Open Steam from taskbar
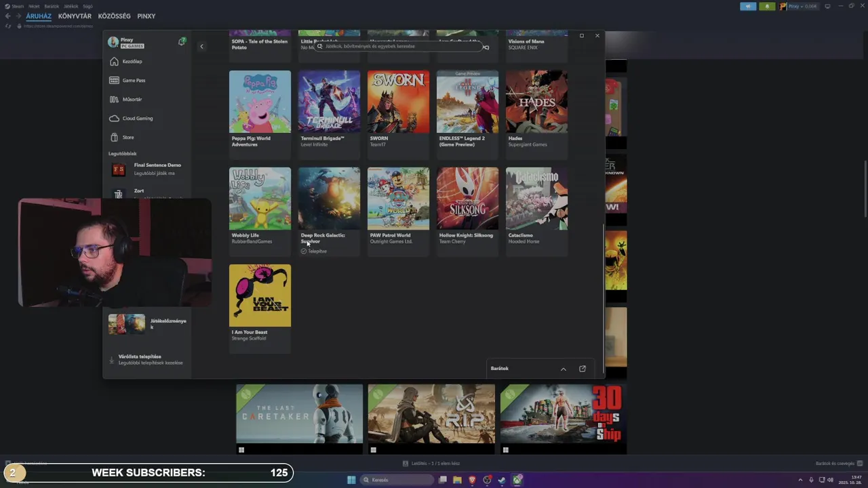Viewport: 868px width, 488px height. (502, 480)
